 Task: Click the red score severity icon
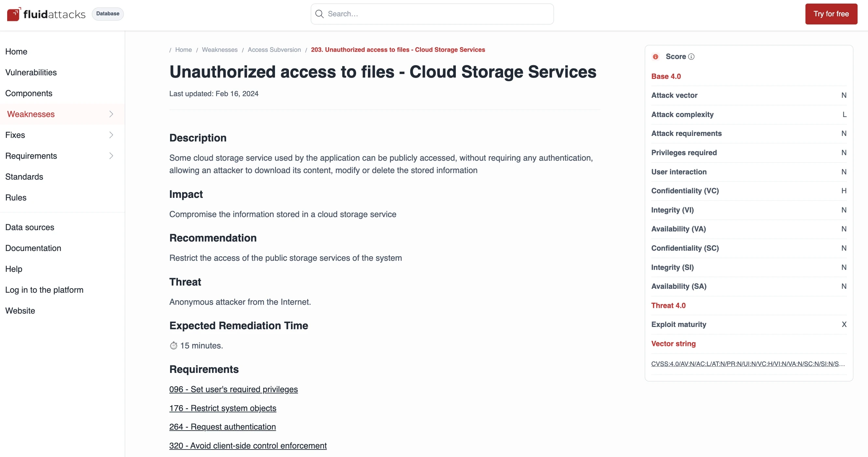pyautogui.click(x=655, y=57)
